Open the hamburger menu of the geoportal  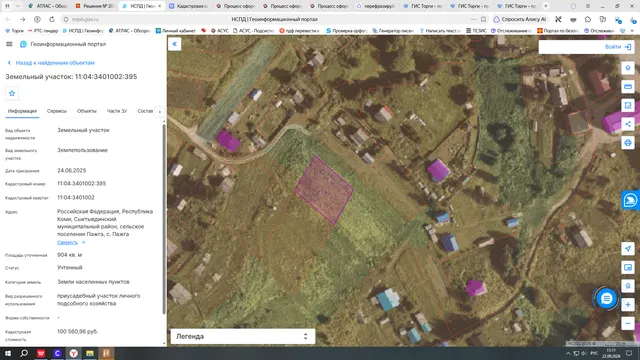tap(9, 44)
